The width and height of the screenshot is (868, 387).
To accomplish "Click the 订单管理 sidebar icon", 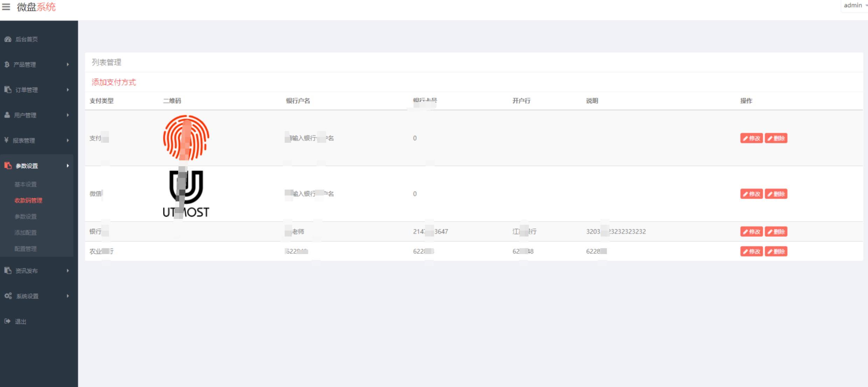I will [8, 90].
